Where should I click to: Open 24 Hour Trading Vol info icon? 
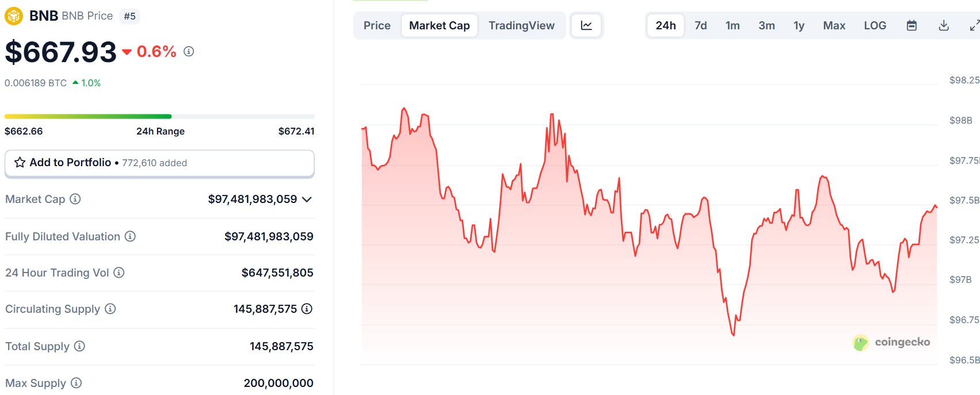pyautogui.click(x=119, y=273)
